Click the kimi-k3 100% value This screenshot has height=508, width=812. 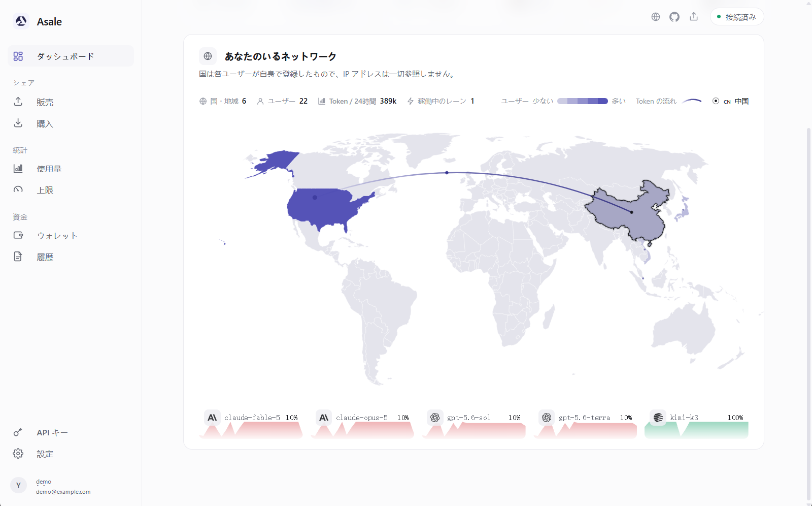pos(735,418)
